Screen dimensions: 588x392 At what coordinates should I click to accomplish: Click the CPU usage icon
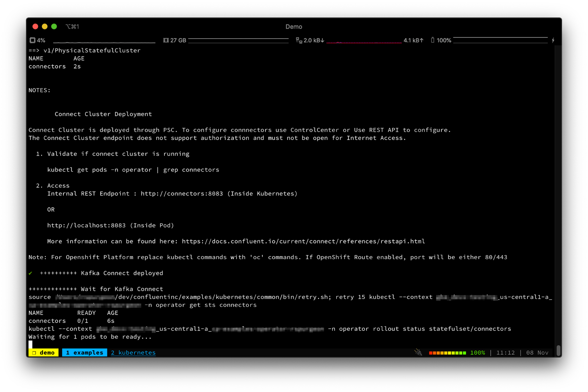[x=32, y=40]
